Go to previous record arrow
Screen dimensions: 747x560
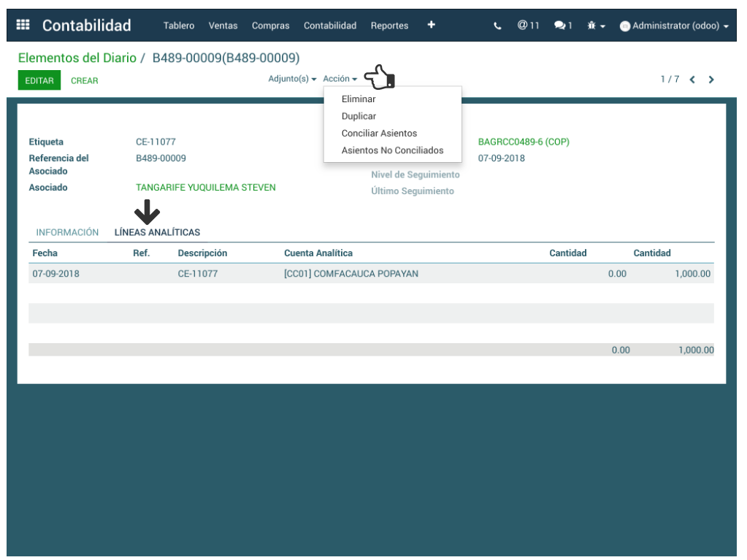(x=692, y=80)
